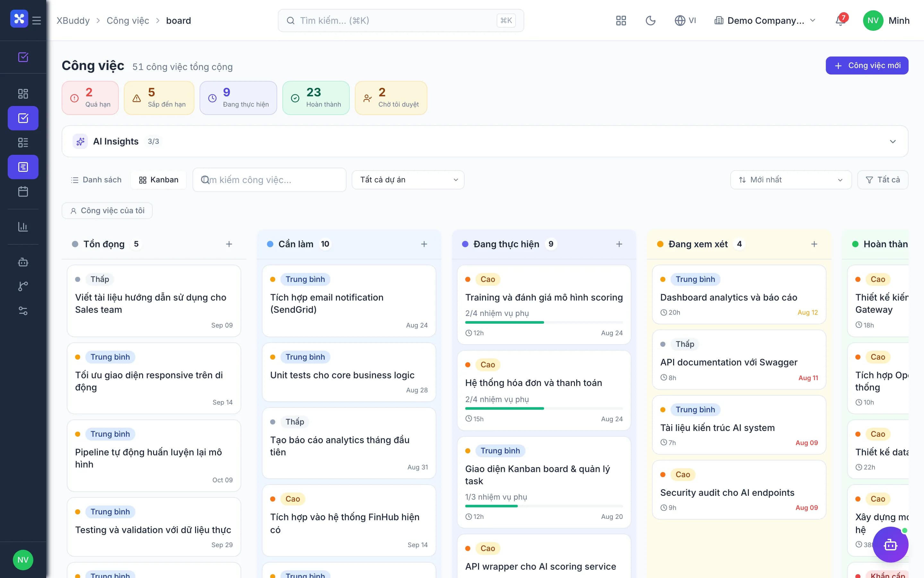Open the Tất cả filter button
This screenshot has width=924, height=578.
tap(882, 180)
